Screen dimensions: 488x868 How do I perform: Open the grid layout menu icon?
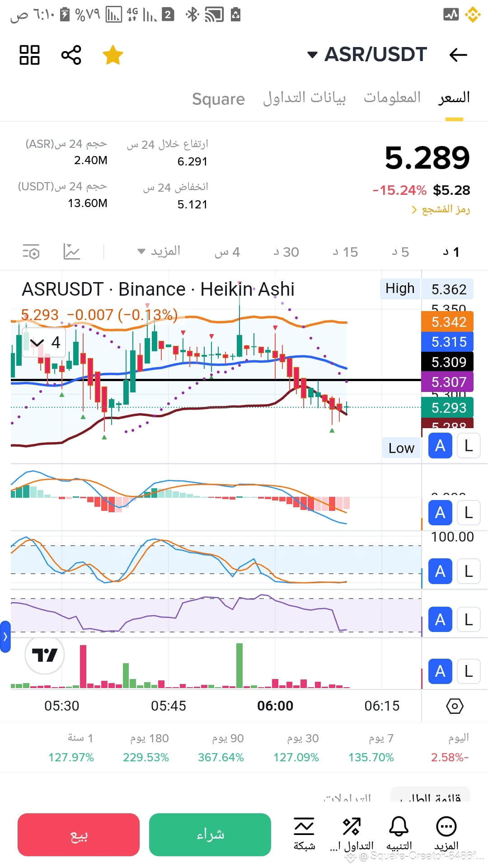[x=29, y=55]
